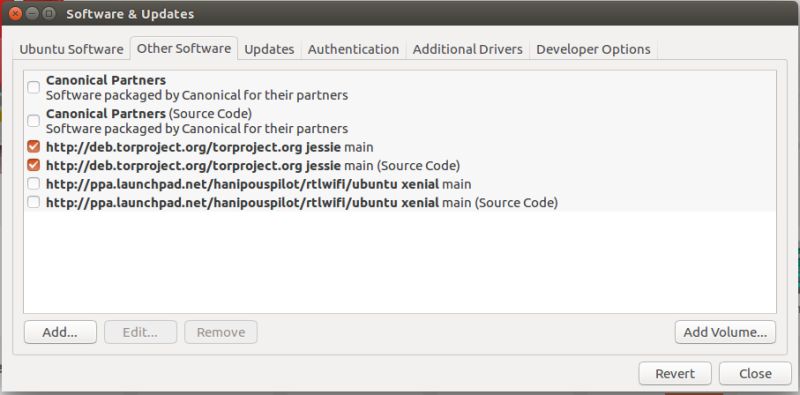Select 'Canonical Partners (Source Code)' row title
The image size is (800, 395).
(x=149, y=113)
